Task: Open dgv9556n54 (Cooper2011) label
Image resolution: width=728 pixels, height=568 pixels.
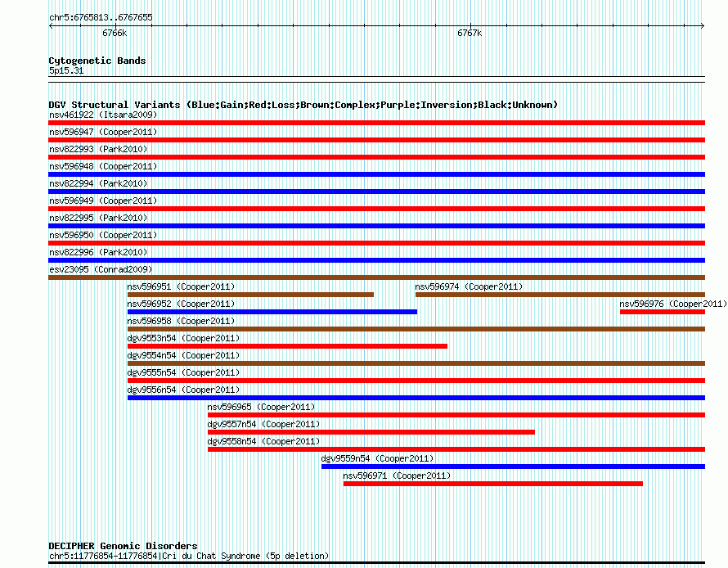Action: click(183, 390)
